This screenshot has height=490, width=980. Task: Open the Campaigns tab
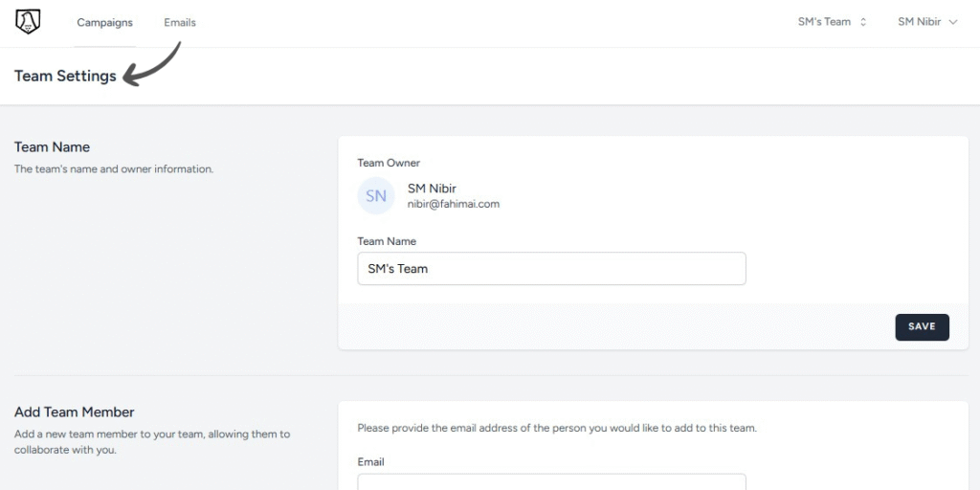click(x=105, y=22)
